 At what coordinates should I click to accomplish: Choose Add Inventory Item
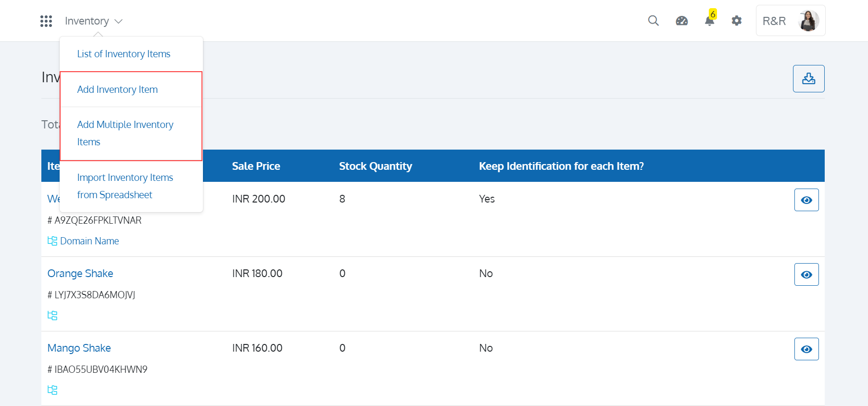[117, 89]
